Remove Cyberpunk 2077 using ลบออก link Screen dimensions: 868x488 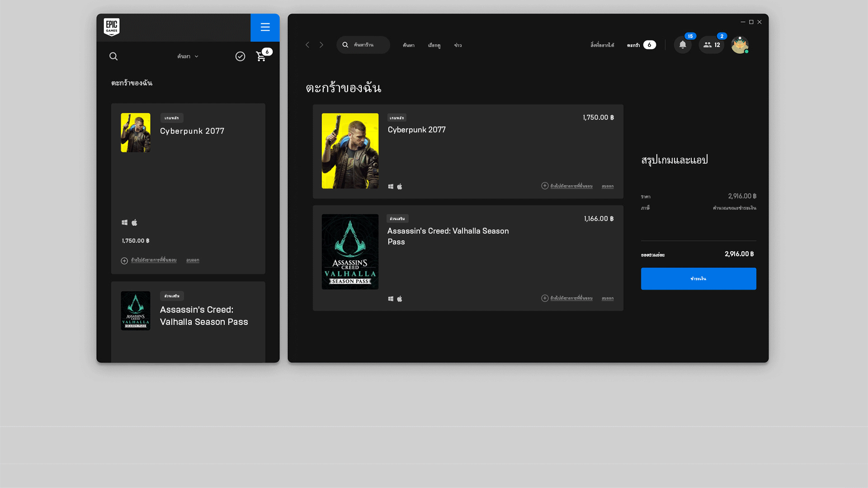tap(608, 186)
